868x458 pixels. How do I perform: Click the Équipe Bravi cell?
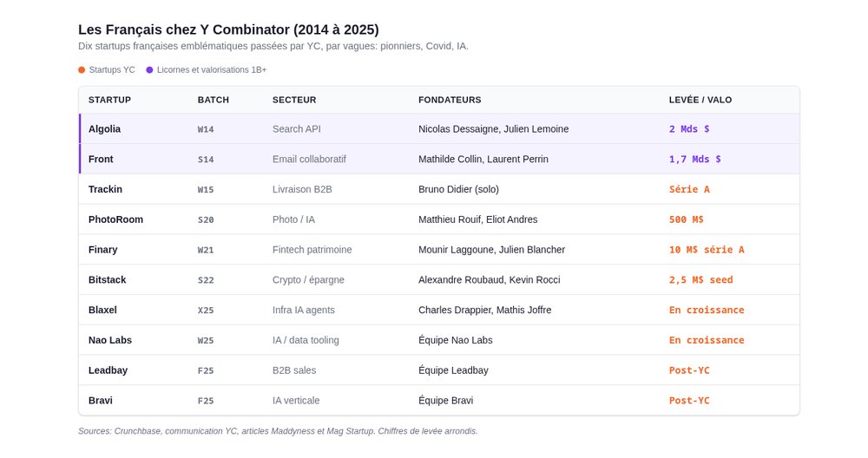(x=445, y=400)
